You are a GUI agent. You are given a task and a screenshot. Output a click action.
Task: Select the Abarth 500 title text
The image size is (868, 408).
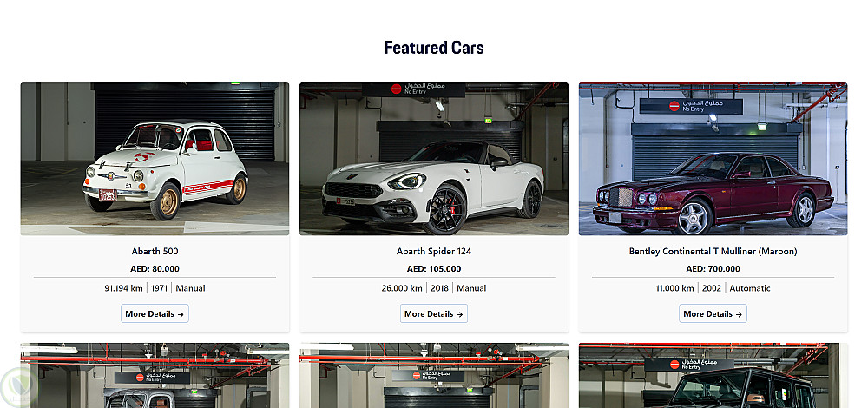coord(155,252)
